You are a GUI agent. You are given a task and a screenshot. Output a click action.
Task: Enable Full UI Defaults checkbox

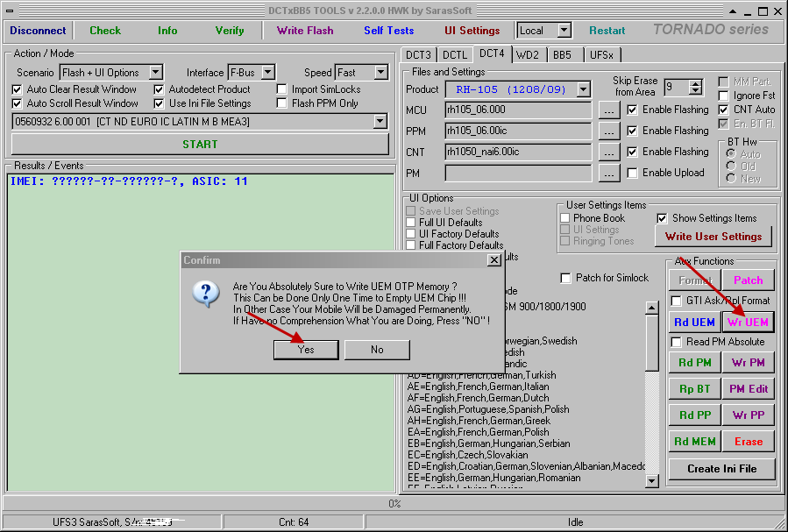coord(410,223)
